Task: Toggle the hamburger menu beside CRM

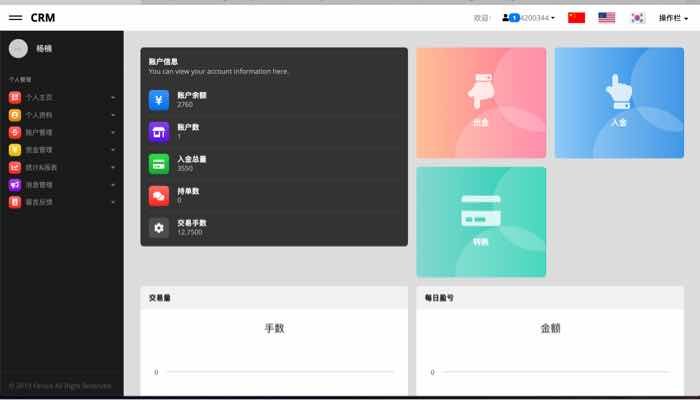Action: click(16, 18)
